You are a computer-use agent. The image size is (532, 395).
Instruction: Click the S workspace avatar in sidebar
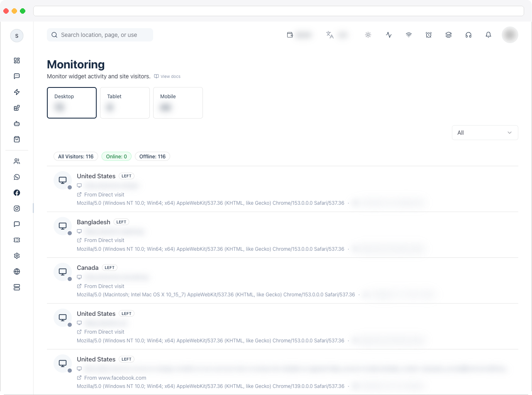pyautogui.click(x=17, y=36)
